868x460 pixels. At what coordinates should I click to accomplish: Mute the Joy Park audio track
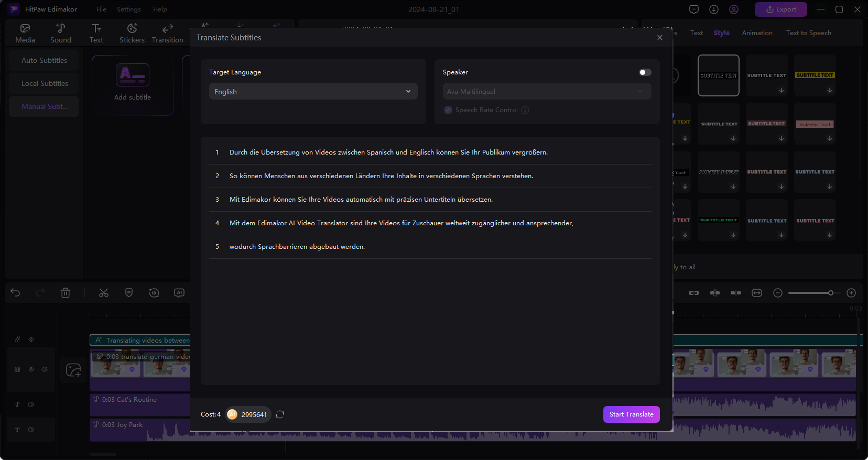[31, 430]
